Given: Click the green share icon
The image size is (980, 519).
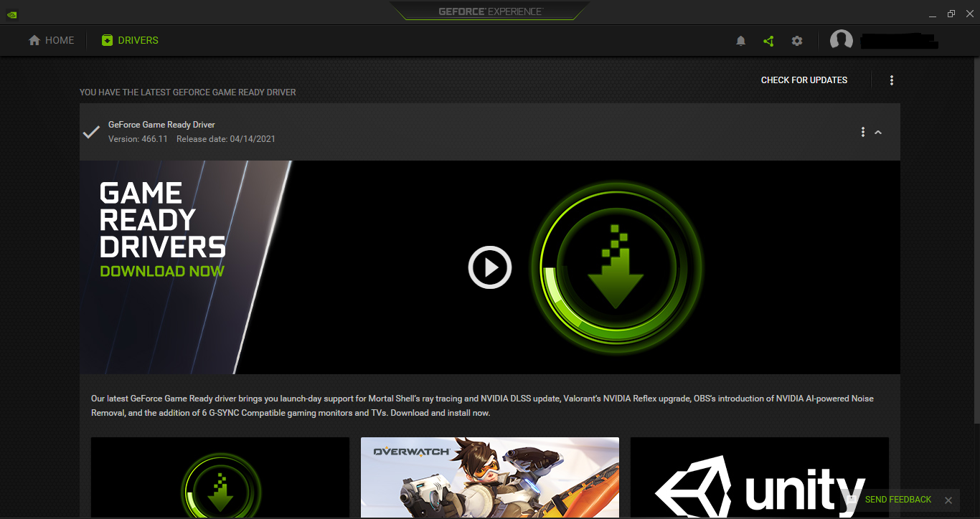Looking at the screenshot, I should 768,41.
